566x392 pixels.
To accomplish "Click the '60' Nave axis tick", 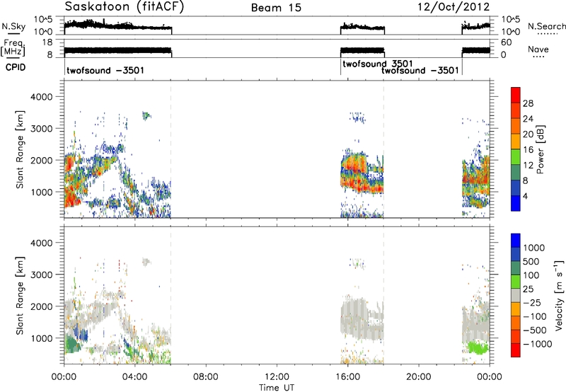I will (507, 42).
